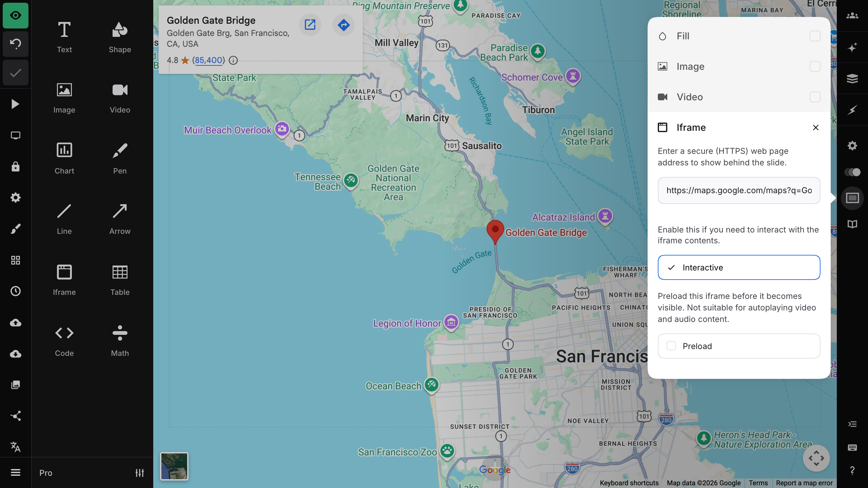Close the Iframe section

[816, 127]
